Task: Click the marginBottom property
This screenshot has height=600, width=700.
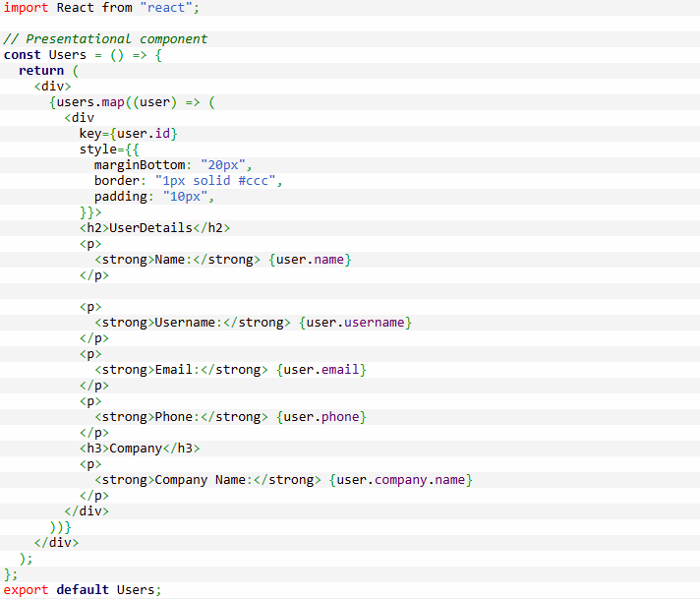Action: coord(140,165)
